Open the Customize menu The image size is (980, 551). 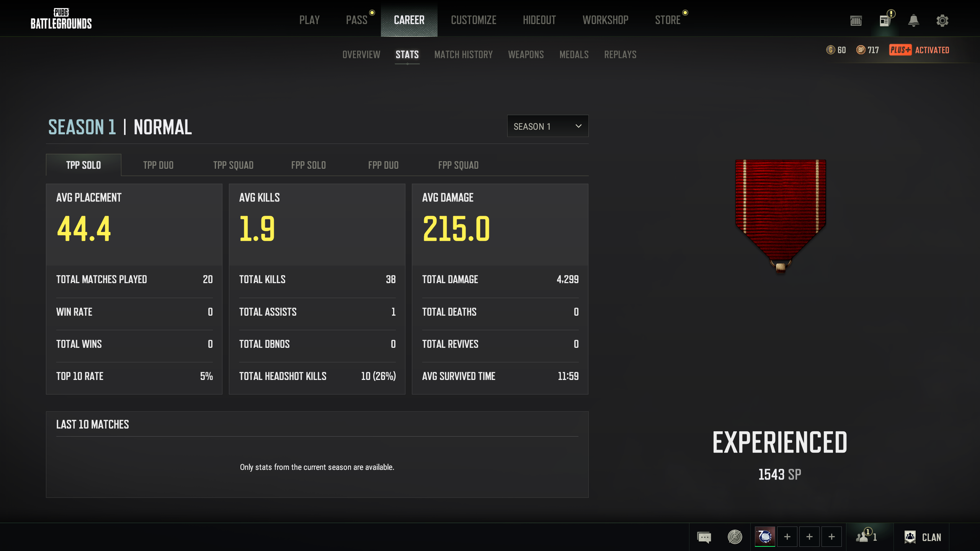click(474, 20)
